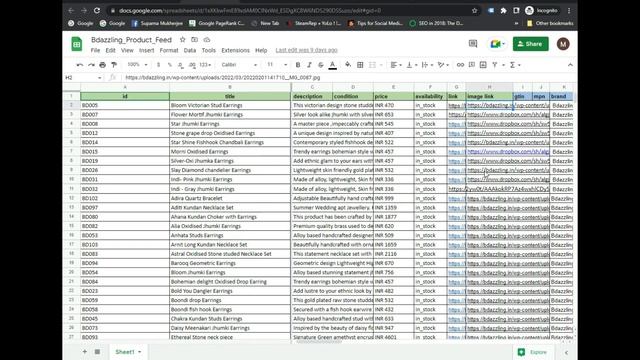Open the zoom level dropdown
The image size is (640, 360).
click(137, 65)
